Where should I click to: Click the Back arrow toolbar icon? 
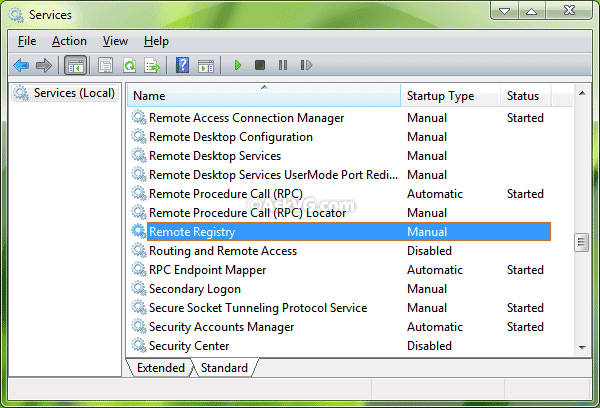coord(21,65)
